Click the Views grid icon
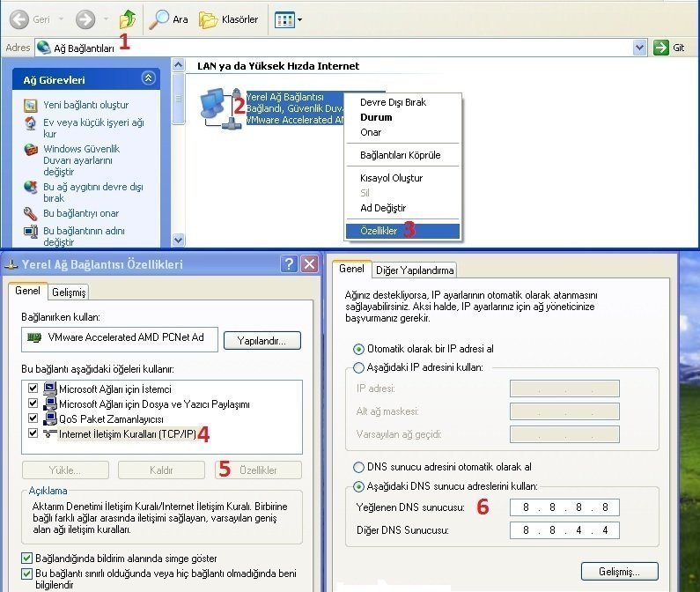Image resolution: width=700 pixels, height=592 pixels. tap(284, 19)
